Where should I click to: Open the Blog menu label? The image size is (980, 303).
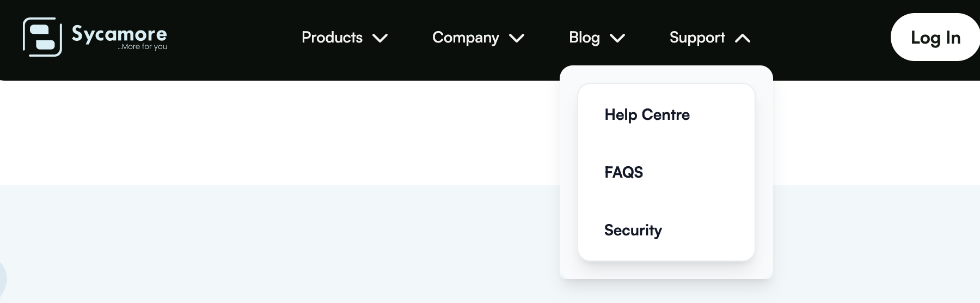pyautogui.click(x=584, y=38)
